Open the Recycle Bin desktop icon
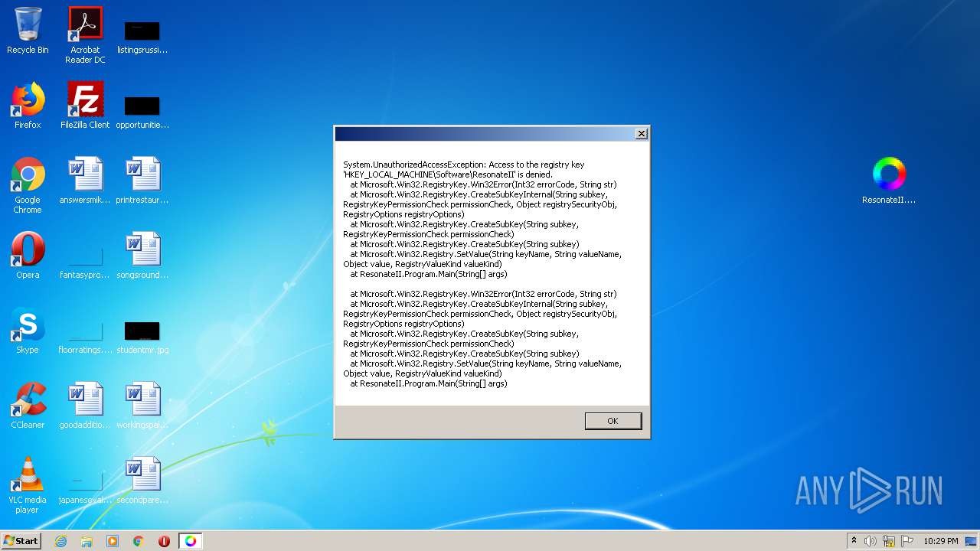Viewport: 980px width, 551px height. tap(28, 31)
